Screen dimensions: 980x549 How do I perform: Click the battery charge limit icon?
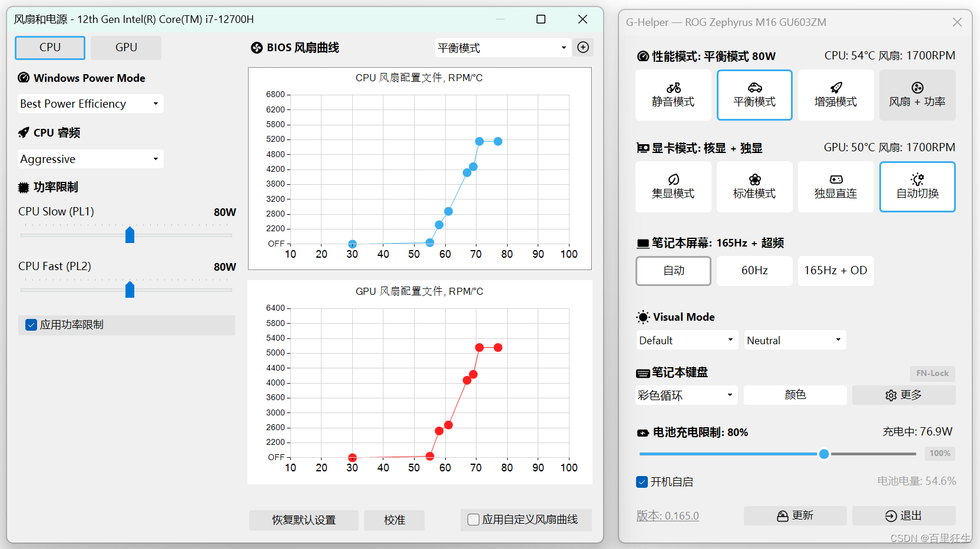click(x=643, y=432)
